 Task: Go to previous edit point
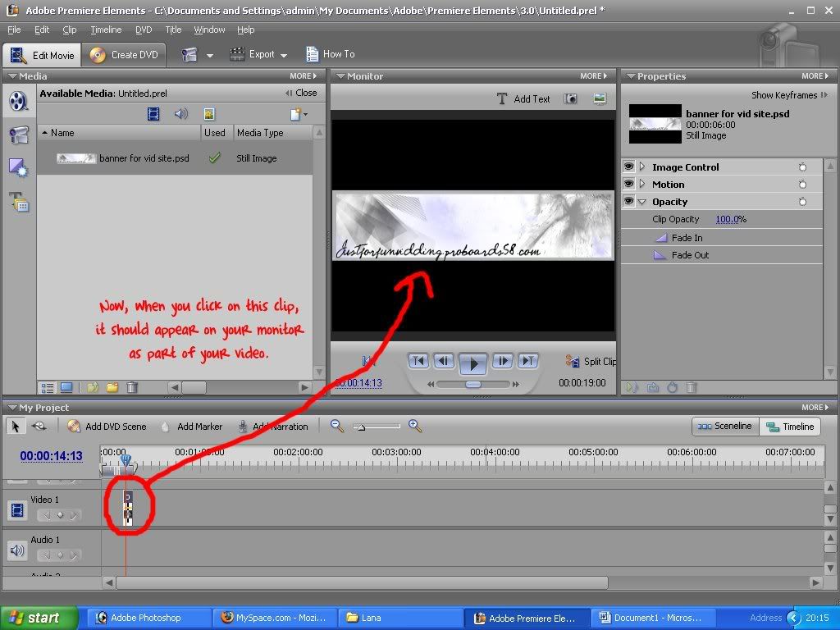coord(418,361)
